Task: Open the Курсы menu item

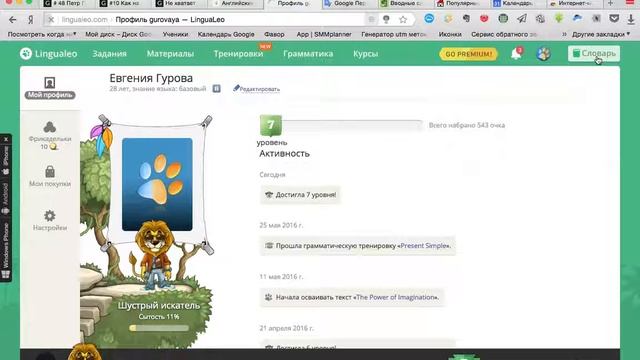Action: click(x=365, y=53)
